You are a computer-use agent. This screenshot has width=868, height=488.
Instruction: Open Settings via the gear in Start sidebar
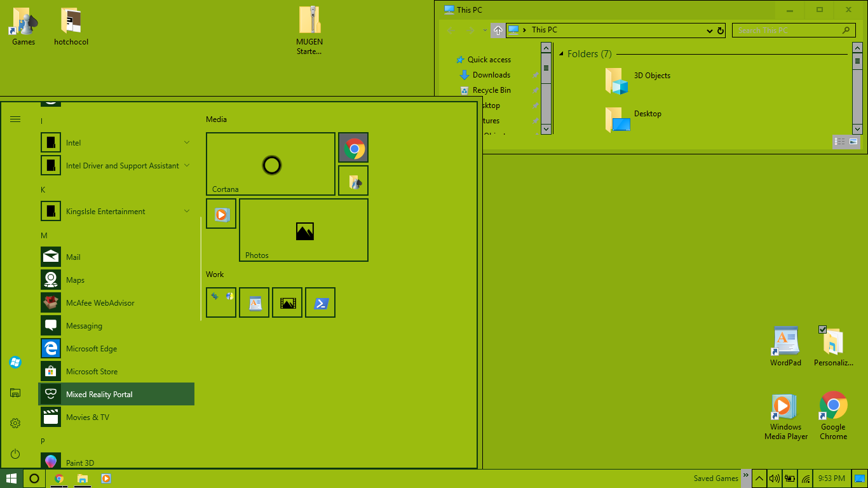coord(15,423)
